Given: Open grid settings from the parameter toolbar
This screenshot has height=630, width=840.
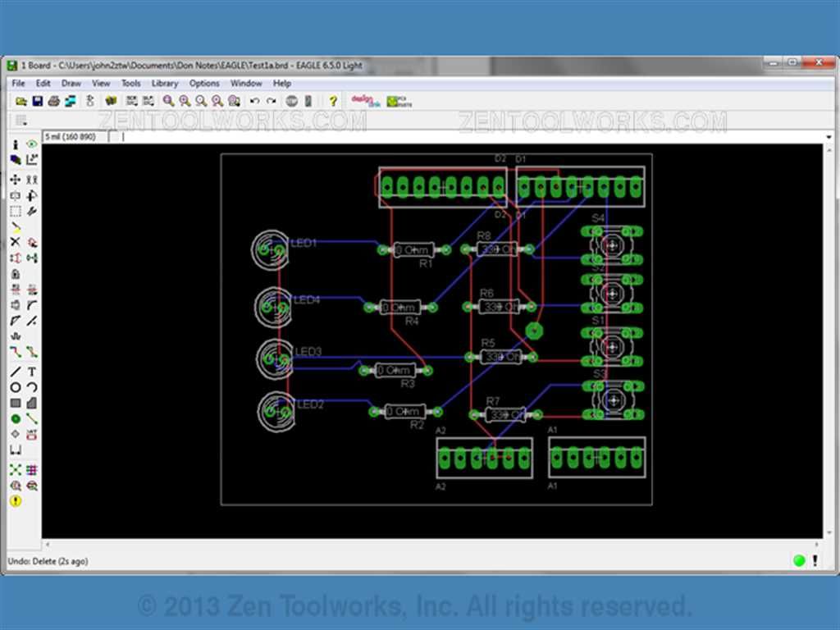Looking at the screenshot, I should point(21,121).
